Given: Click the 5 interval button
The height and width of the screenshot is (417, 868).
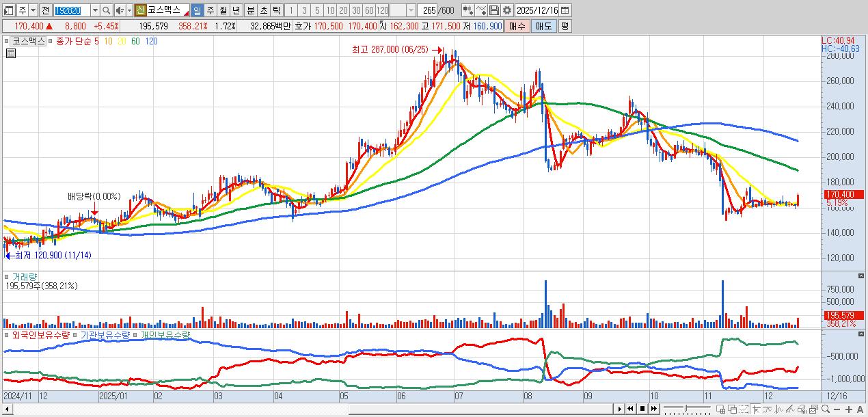Looking at the screenshot, I should click(316, 10).
